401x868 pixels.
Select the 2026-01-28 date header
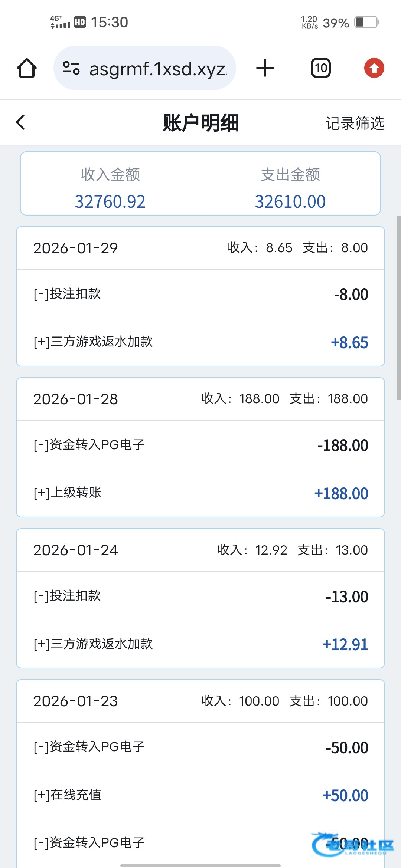[x=76, y=399]
